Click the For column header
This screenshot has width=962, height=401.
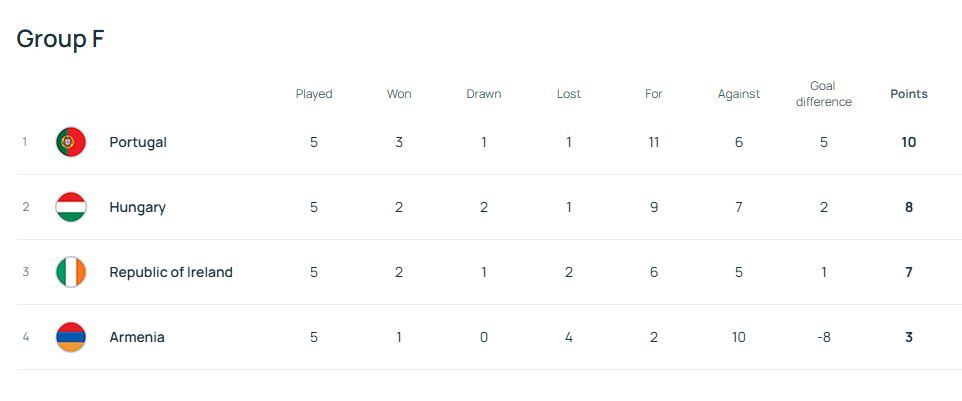coord(654,94)
